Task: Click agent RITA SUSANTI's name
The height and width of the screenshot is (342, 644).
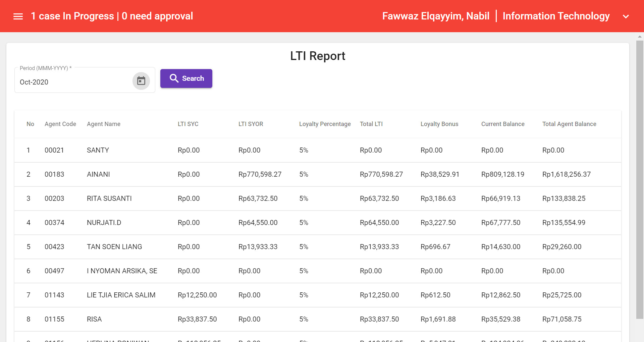Action: (109, 198)
